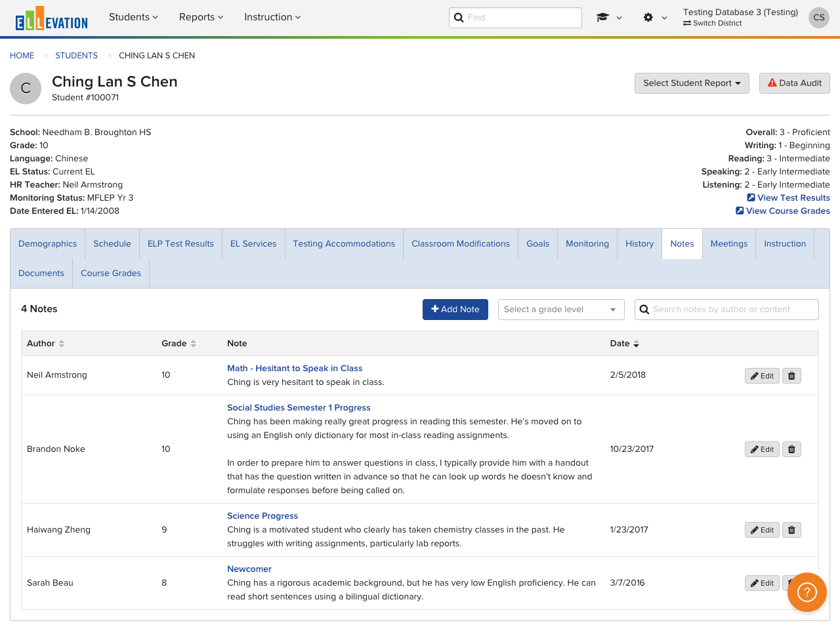Open the Course Grades tab
Image resolution: width=840 pixels, height=625 pixels.
pos(111,273)
